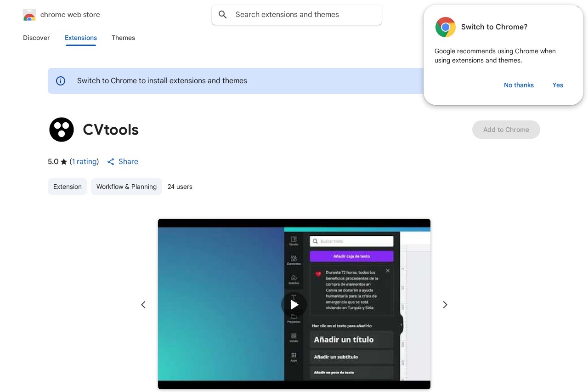Click the banner text about installing extensions
588x392 pixels.
(162, 81)
